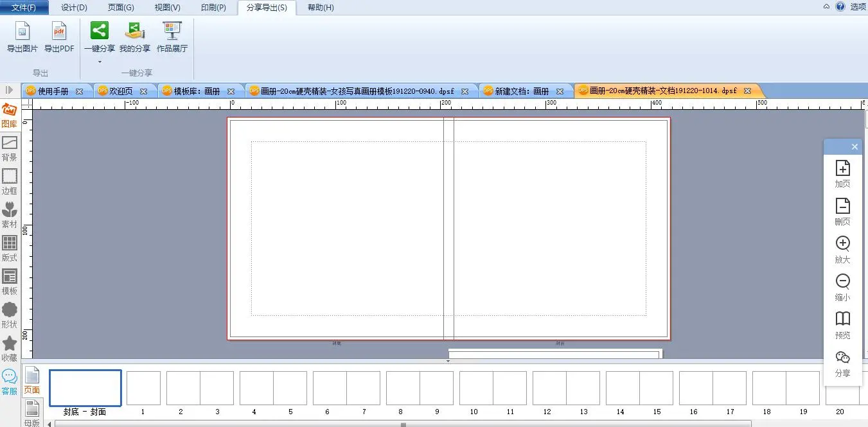Switch to the 新建文档：画册 tab
This screenshot has width=868, height=427.
tap(522, 91)
